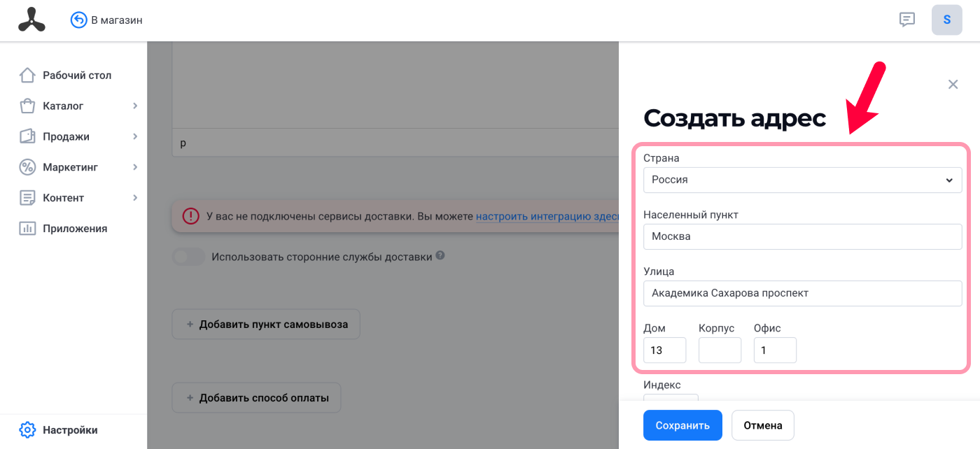
Task: Focus the Офис field with 1
Action: [775, 350]
